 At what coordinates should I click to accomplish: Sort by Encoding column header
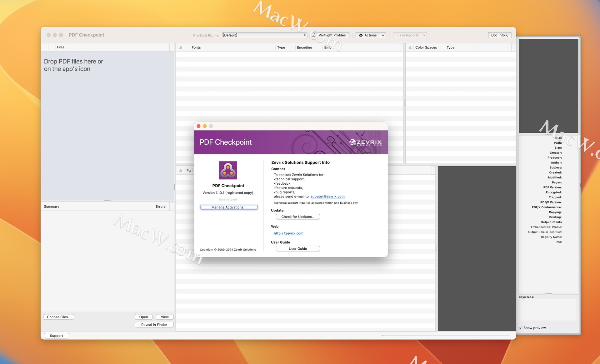pos(308,47)
